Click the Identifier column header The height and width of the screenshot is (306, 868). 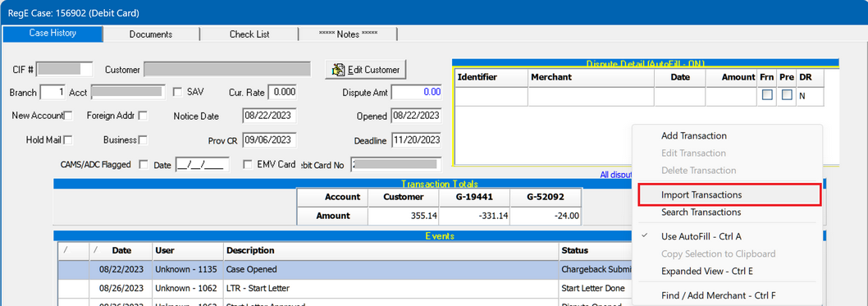[x=491, y=77]
